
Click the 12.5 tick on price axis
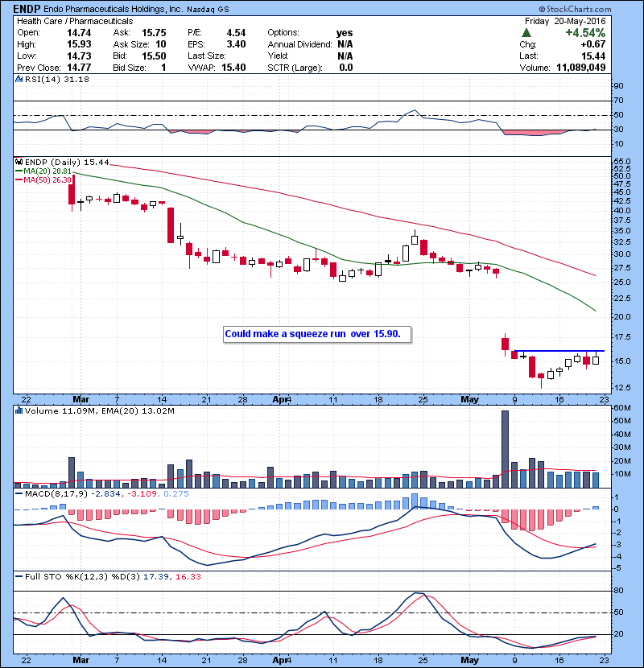coord(622,388)
